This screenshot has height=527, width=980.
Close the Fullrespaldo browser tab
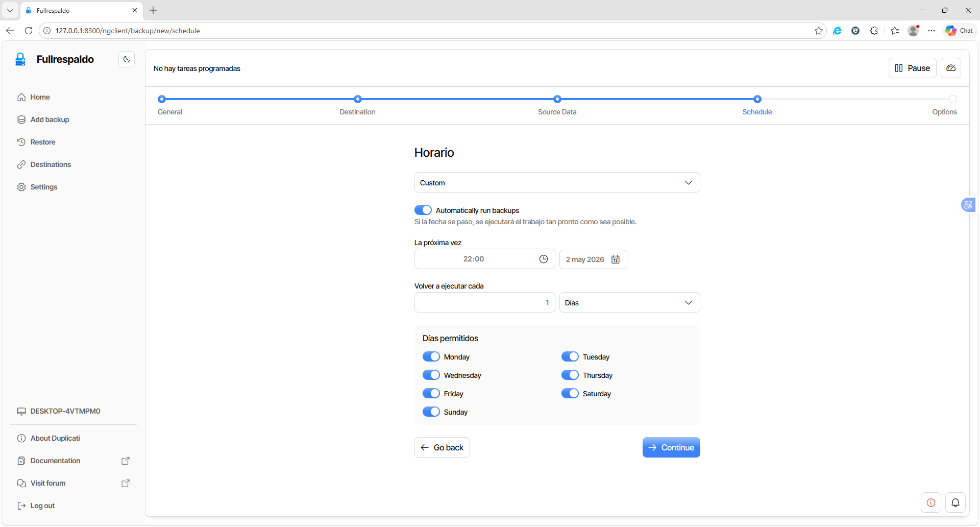[x=135, y=10]
